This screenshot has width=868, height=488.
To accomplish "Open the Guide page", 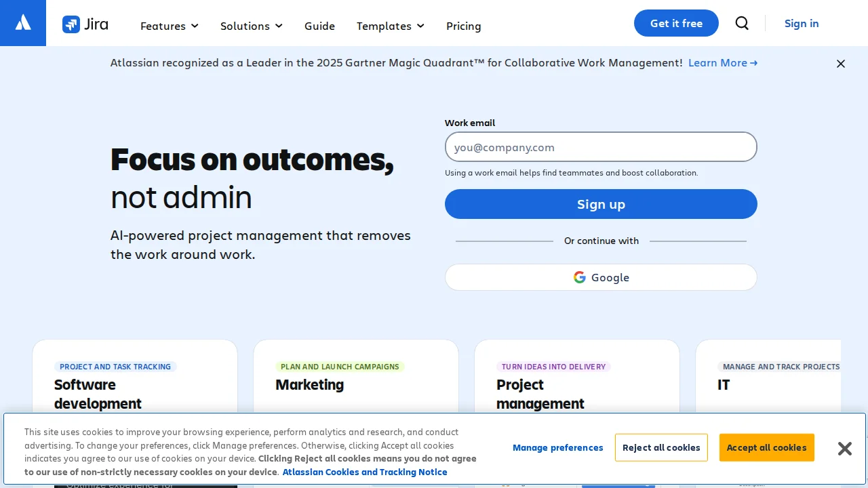I will tap(319, 26).
